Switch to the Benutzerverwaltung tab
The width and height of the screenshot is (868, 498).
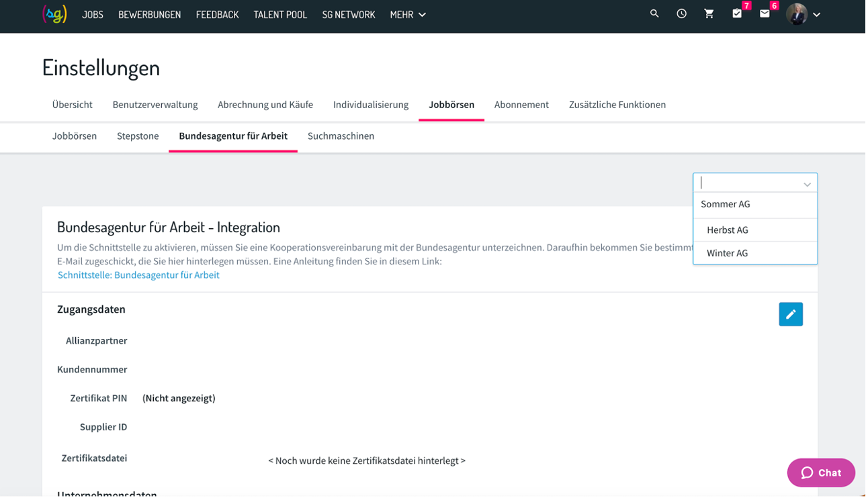point(155,105)
